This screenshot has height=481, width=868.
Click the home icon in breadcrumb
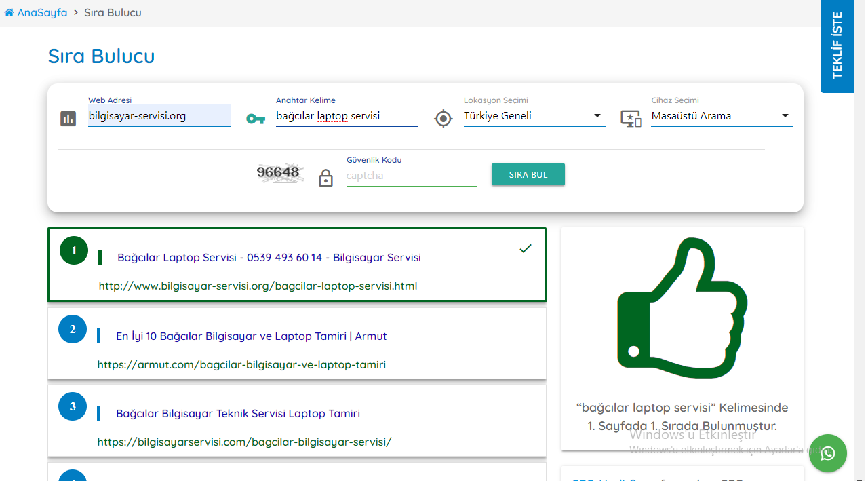pyautogui.click(x=9, y=12)
